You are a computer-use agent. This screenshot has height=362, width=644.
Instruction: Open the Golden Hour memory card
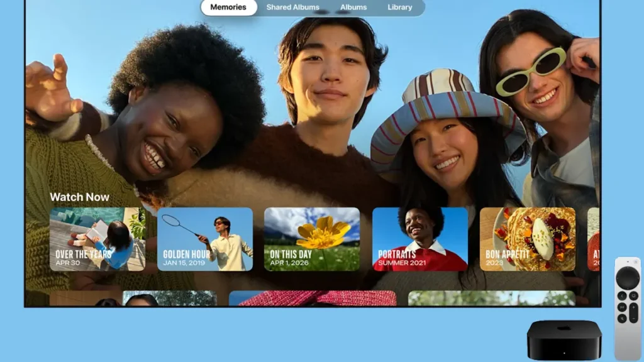click(205, 239)
